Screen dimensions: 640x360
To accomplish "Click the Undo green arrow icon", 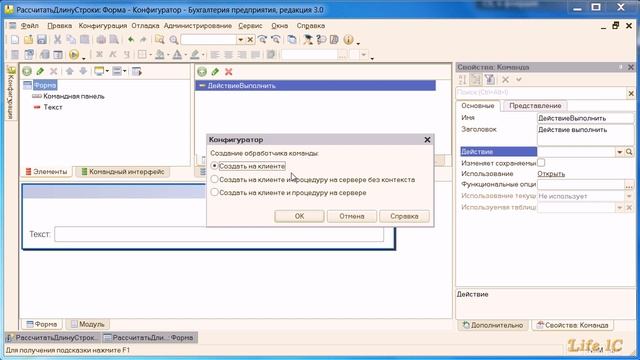I will tap(131, 40).
